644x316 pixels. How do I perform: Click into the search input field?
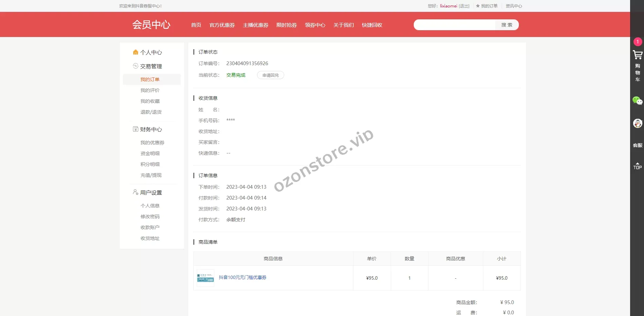454,25
